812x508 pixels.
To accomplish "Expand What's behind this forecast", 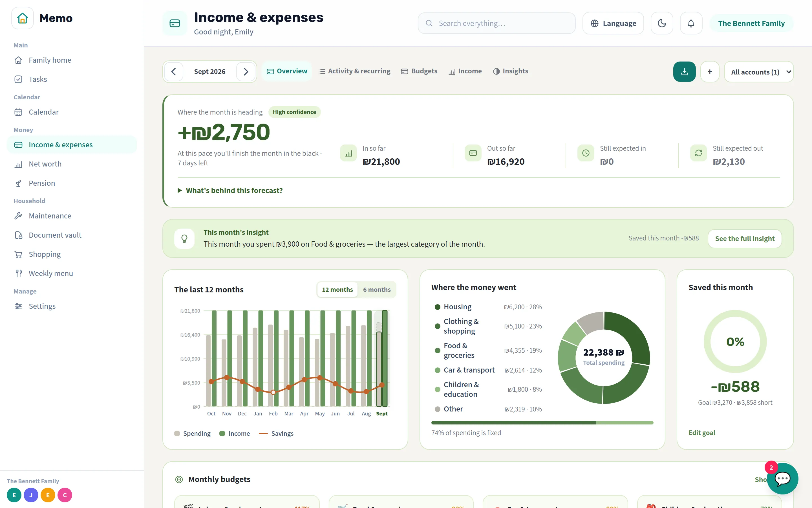I will coord(230,190).
